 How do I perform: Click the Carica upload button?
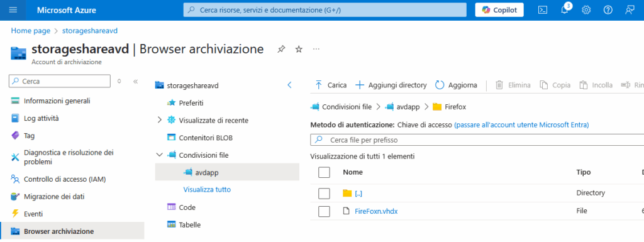(x=331, y=85)
